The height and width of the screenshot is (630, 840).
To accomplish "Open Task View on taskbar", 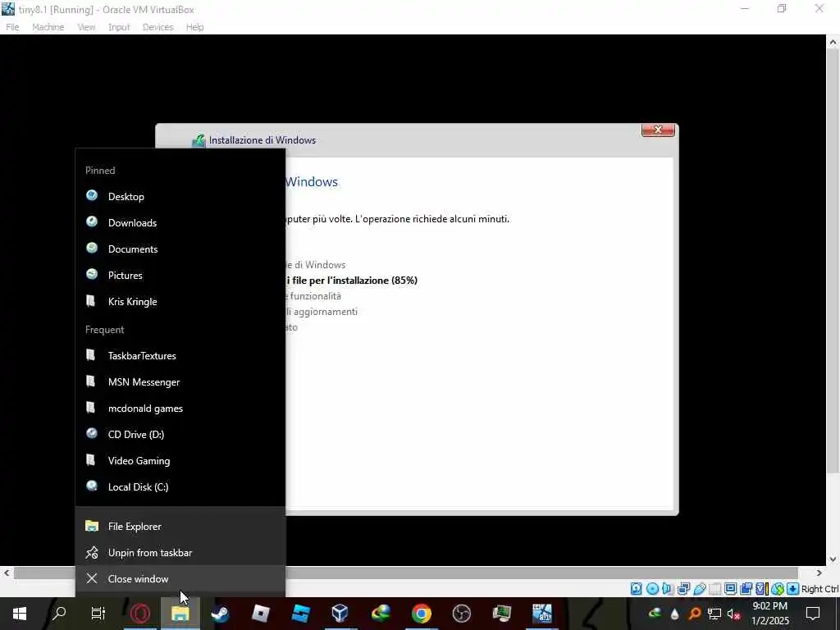I will pos(98,614).
